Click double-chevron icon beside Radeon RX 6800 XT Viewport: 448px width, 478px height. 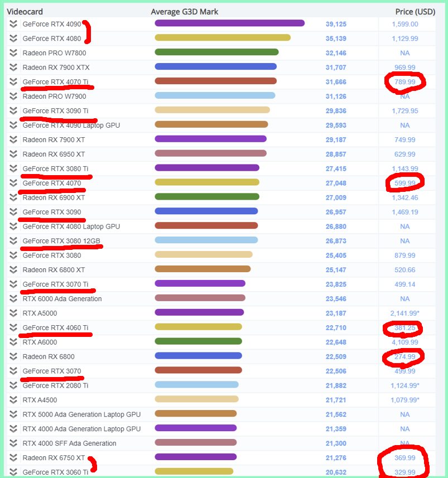[x=13, y=270]
